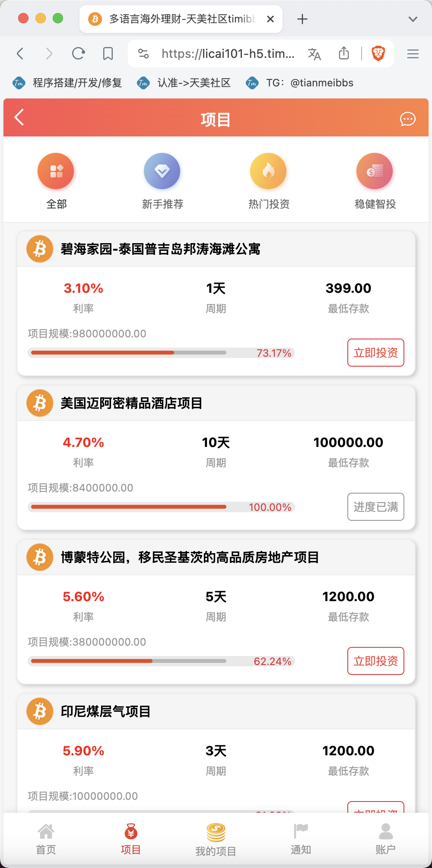Open site settings icon in address bar

(143, 54)
